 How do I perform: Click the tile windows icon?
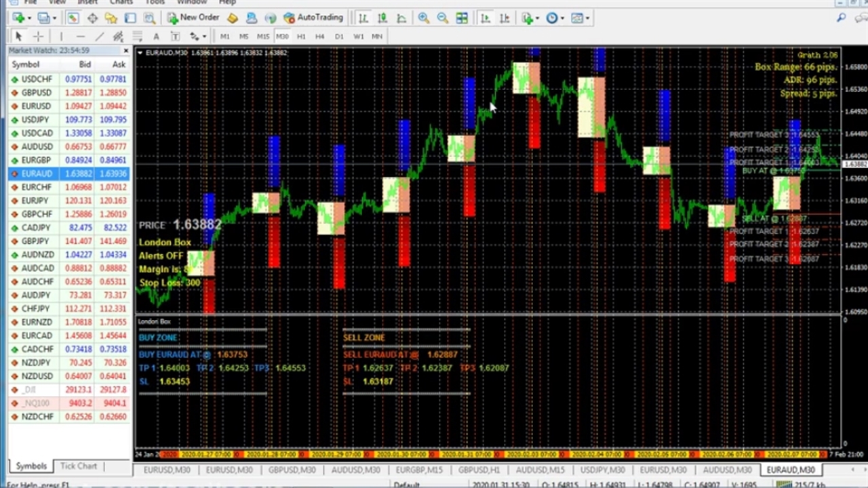pyautogui.click(x=462, y=18)
